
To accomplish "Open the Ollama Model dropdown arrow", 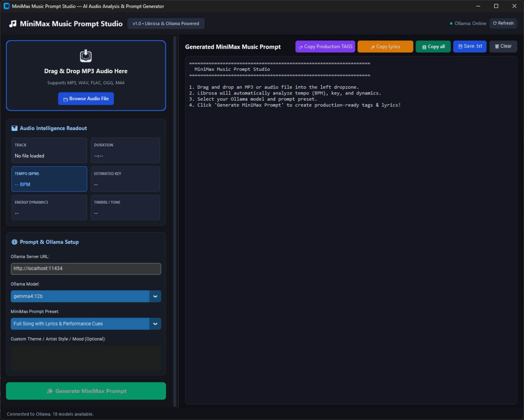I will click(x=155, y=296).
